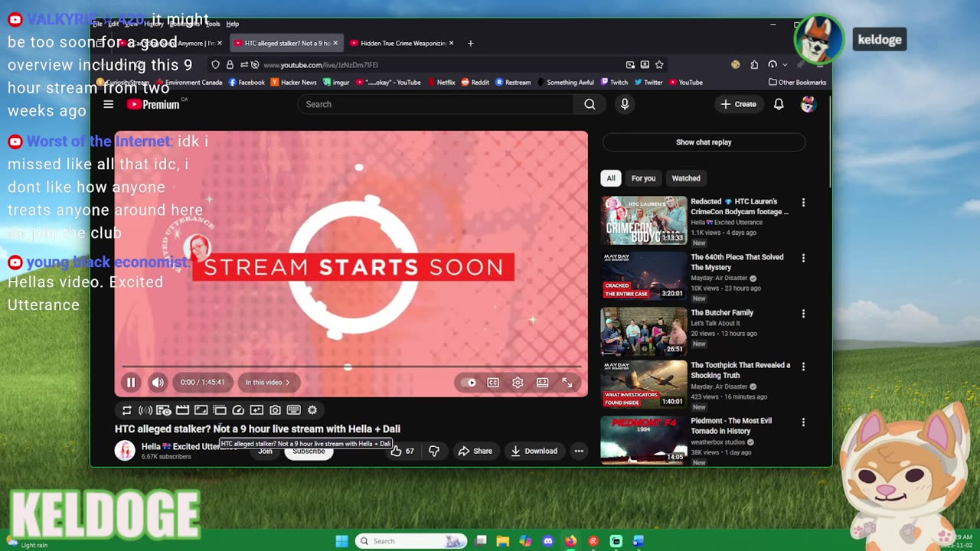The height and width of the screenshot is (551, 980).
Task: Turn on closed captions CC button
Action: pyautogui.click(x=493, y=383)
